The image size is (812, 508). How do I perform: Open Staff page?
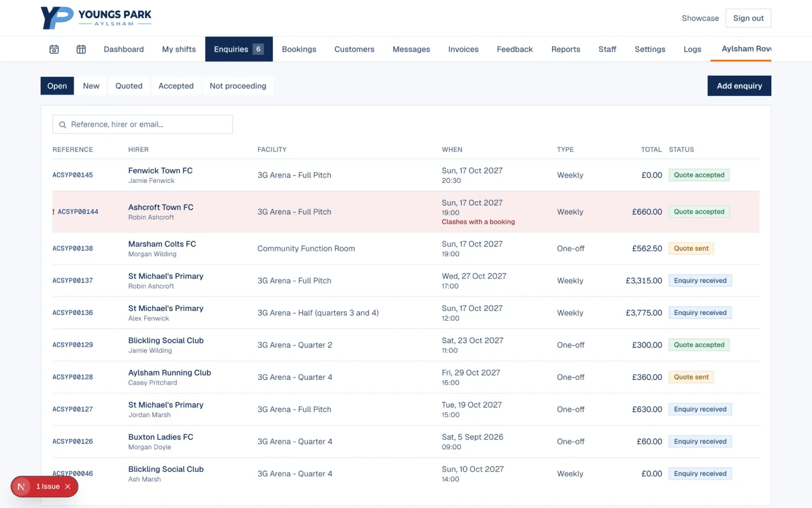(607, 49)
